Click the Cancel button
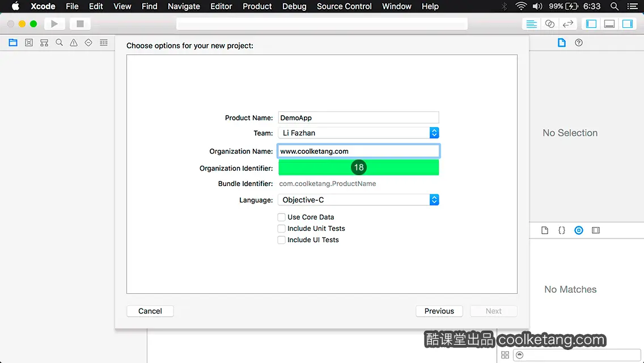The height and width of the screenshot is (363, 644). (150, 311)
